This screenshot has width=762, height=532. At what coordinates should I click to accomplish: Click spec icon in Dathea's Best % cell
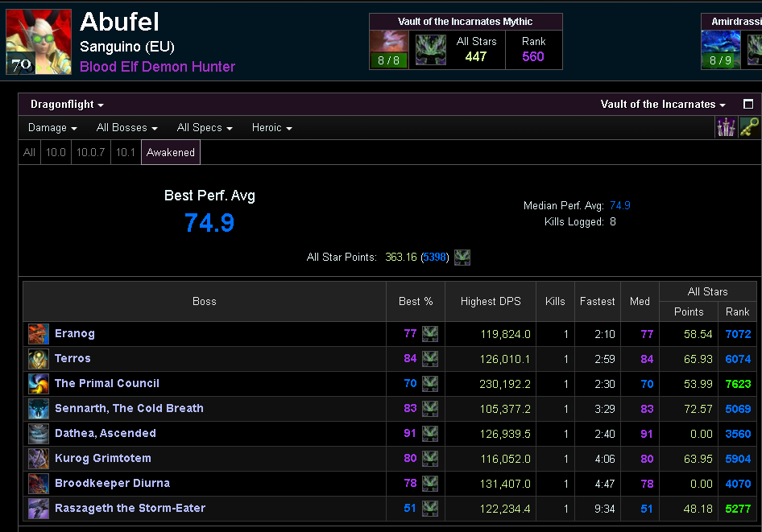click(430, 434)
